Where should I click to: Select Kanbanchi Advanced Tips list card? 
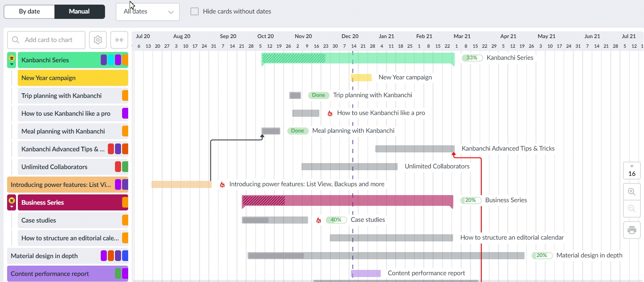(73, 149)
